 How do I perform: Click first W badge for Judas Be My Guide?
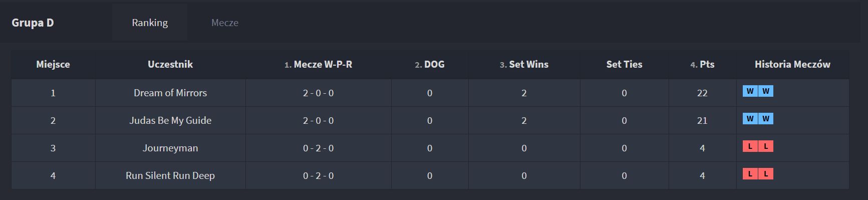pyautogui.click(x=750, y=119)
